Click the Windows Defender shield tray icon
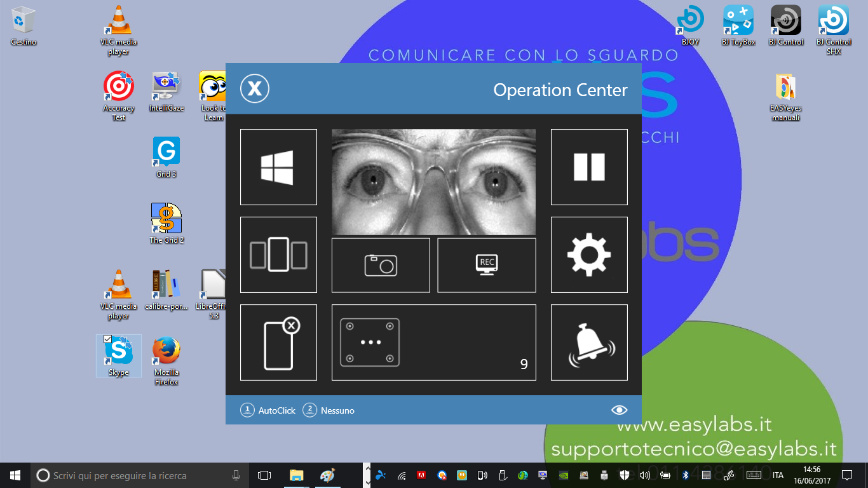Viewport: 868px width, 488px height. click(625, 475)
